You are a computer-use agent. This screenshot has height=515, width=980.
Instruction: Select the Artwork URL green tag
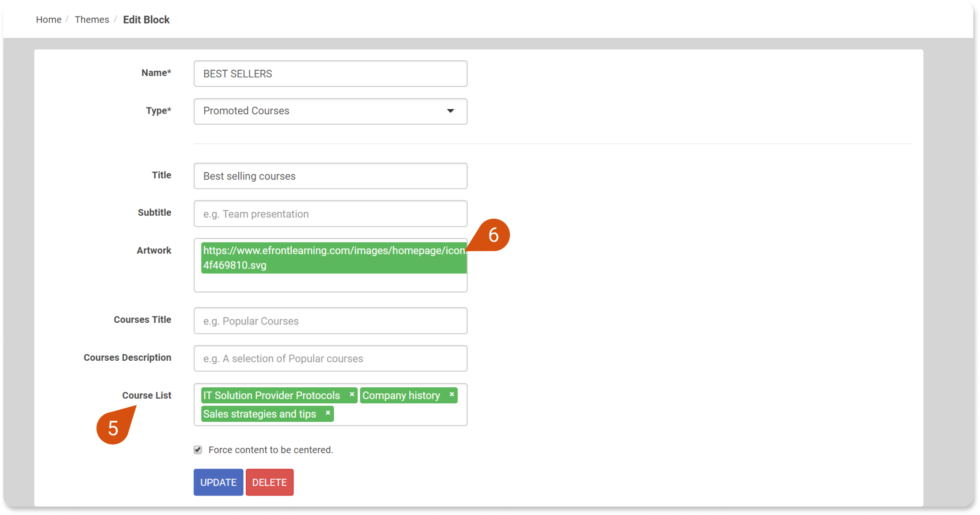click(334, 258)
